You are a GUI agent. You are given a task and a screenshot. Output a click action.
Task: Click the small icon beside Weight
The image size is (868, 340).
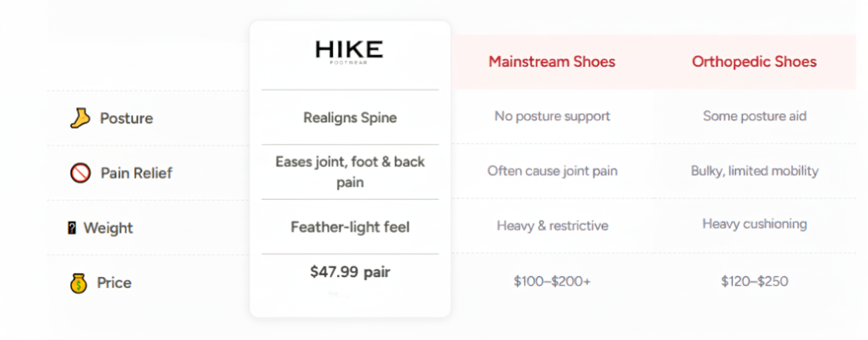pos(72,228)
